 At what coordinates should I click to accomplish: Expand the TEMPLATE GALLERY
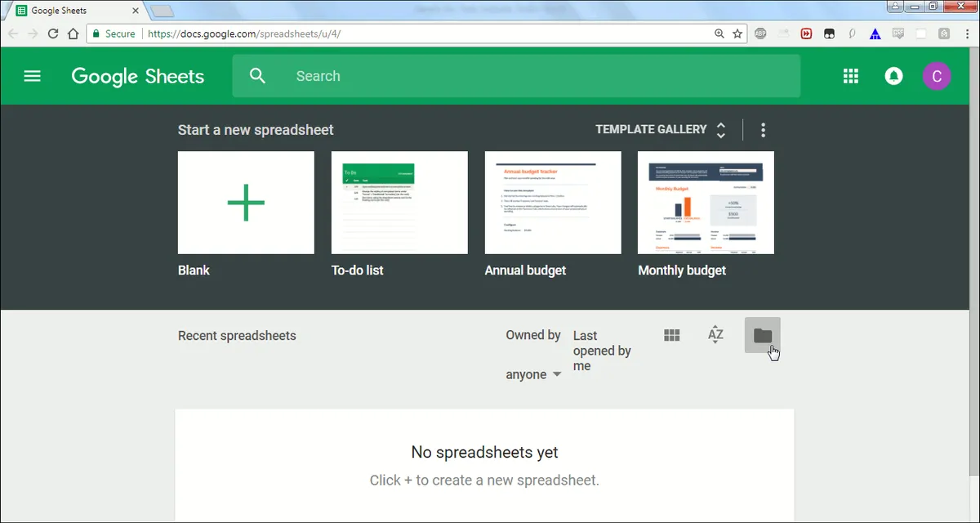(660, 129)
